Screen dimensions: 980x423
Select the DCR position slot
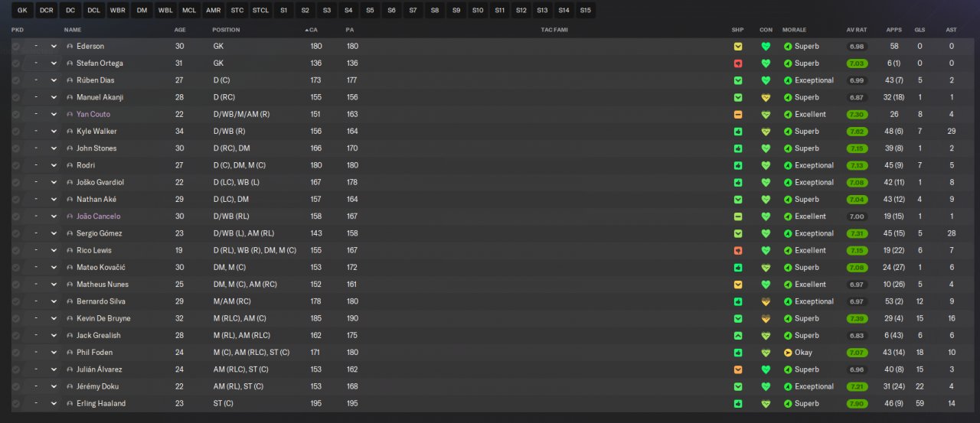tap(46, 11)
